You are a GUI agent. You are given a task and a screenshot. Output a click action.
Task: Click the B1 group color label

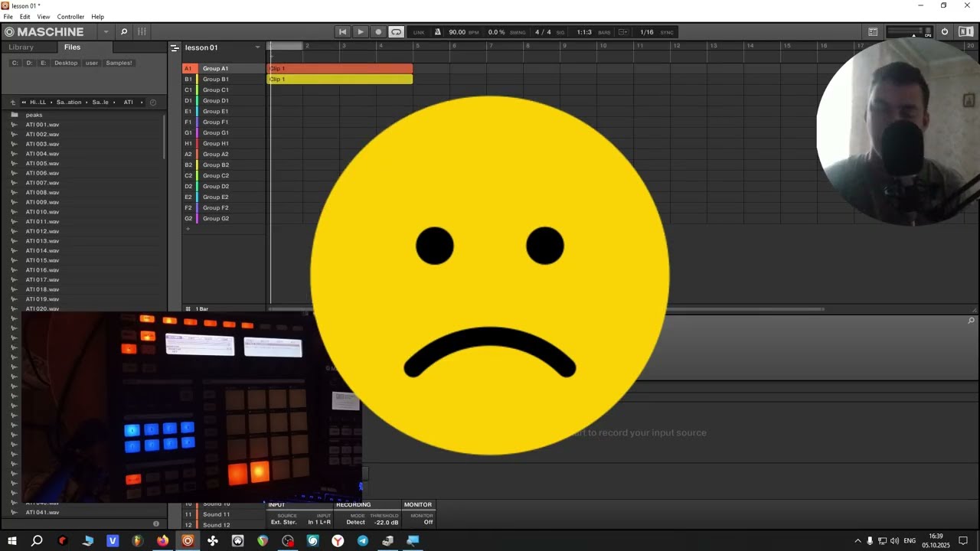188,80
